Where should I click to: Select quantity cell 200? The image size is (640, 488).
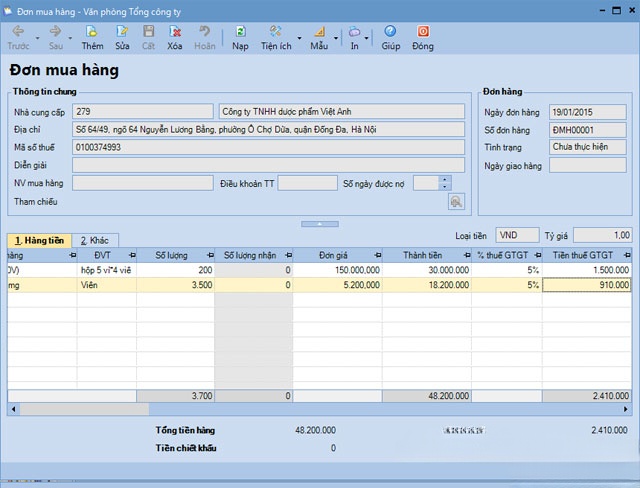176,270
